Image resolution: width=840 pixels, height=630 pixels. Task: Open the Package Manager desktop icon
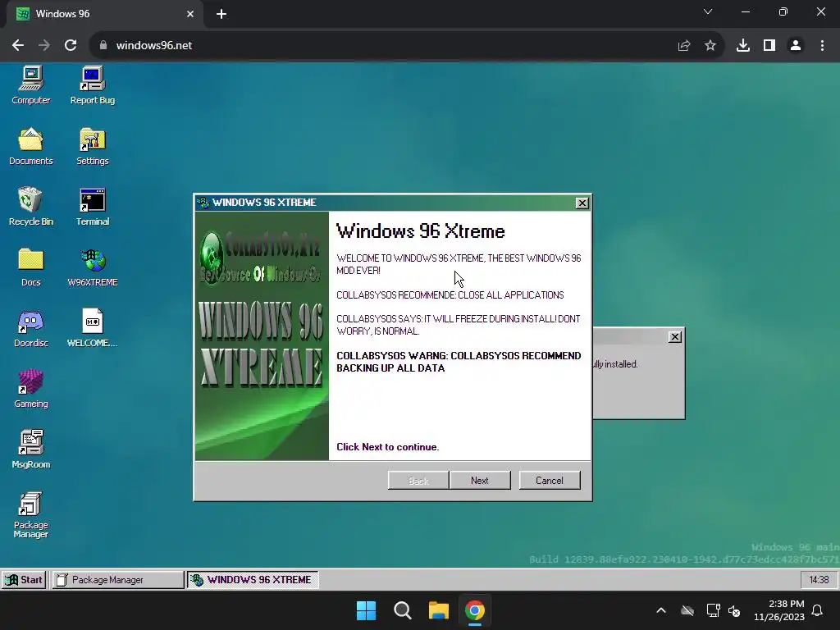(31, 514)
